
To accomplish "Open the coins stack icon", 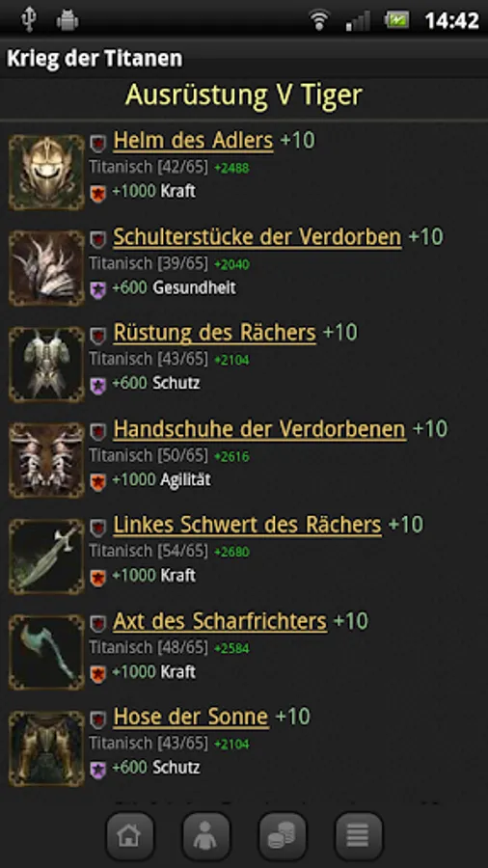I will click(283, 836).
